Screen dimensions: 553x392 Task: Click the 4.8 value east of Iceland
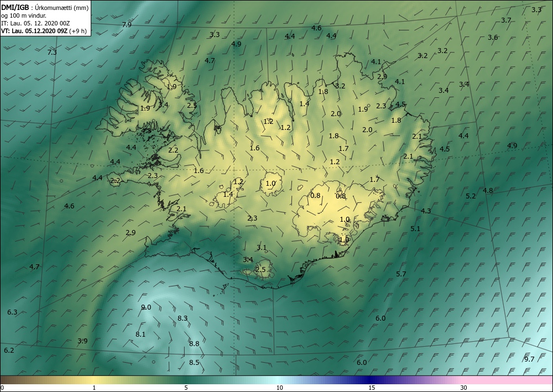coord(488,190)
